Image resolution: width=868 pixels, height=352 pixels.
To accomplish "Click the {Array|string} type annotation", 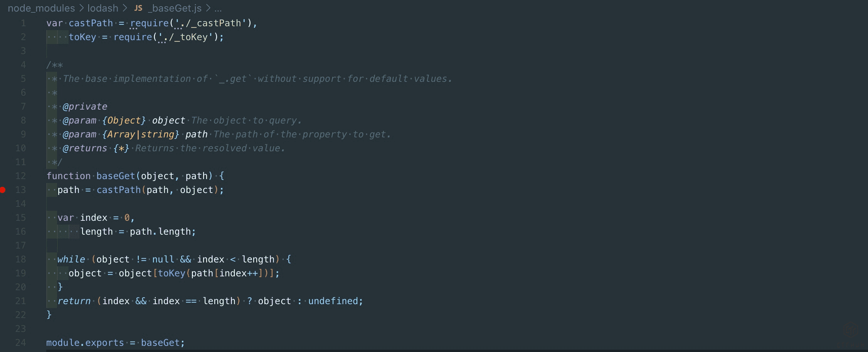I will (x=141, y=134).
